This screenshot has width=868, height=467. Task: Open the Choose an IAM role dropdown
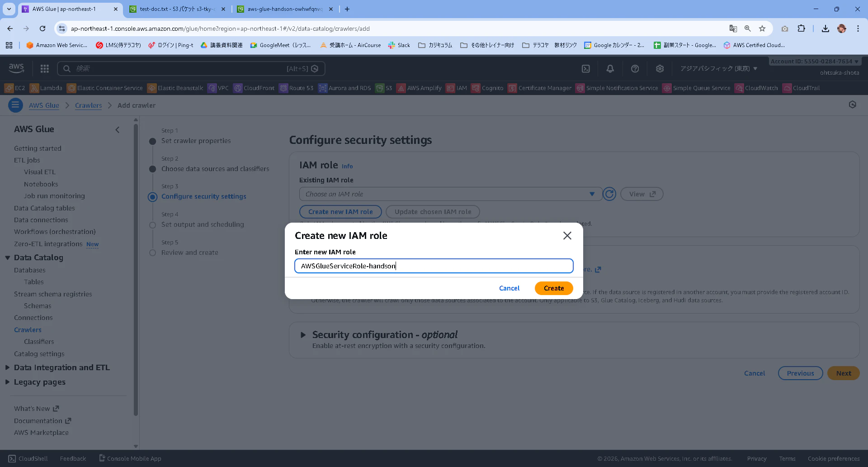450,194
